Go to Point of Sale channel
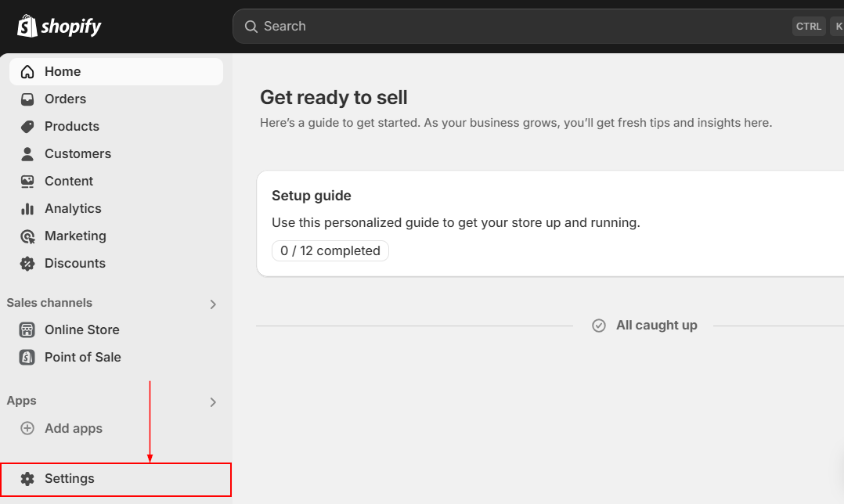 [82, 358]
